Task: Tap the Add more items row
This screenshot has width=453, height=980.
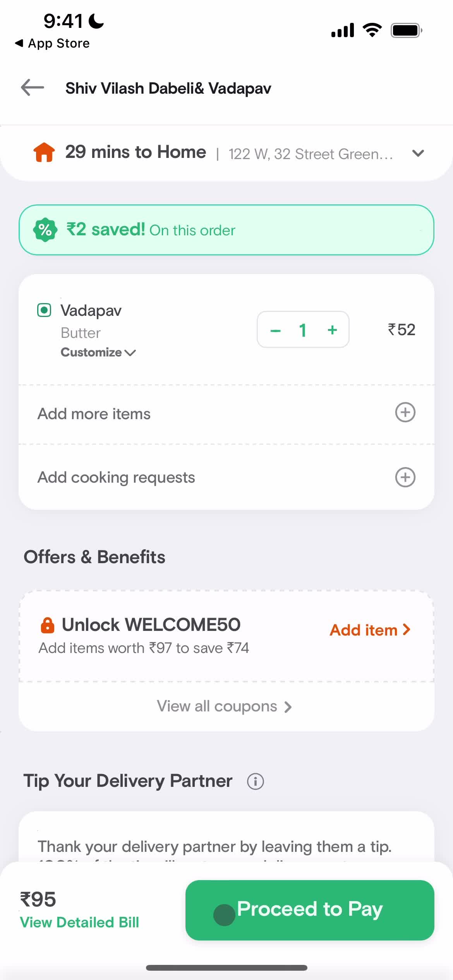Action: pyautogui.click(x=94, y=414)
